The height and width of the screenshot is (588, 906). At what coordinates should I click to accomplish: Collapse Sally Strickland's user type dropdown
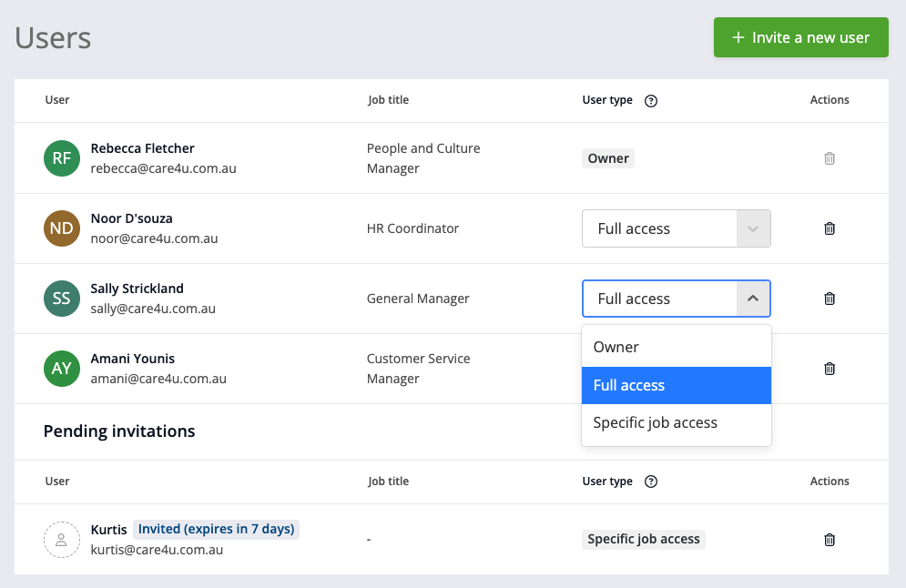[x=752, y=299]
